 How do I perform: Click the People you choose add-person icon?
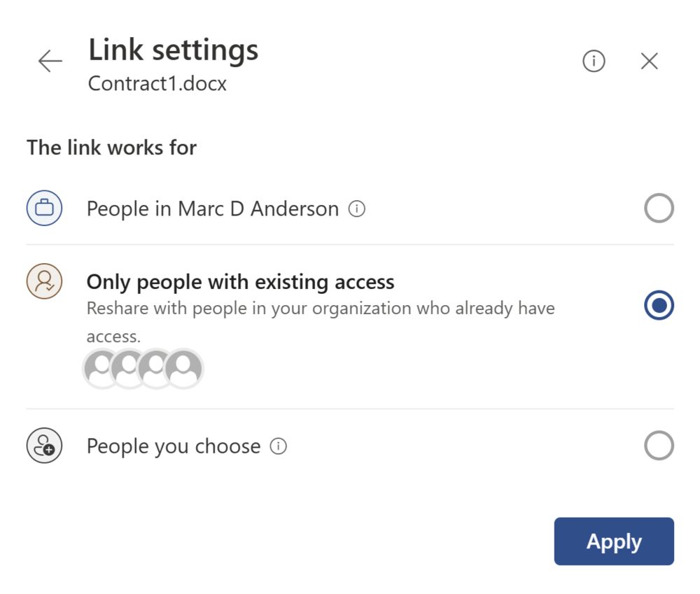click(x=44, y=446)
